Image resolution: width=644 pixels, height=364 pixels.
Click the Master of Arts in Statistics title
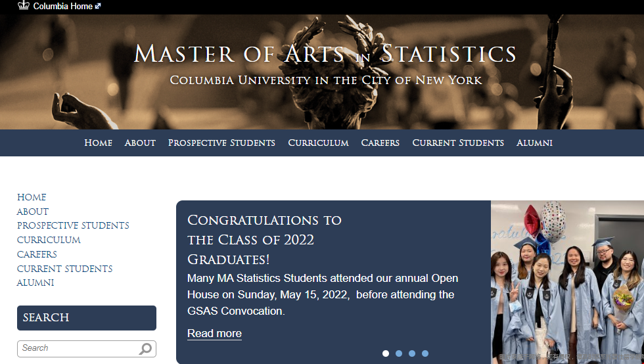coord(325,54)
